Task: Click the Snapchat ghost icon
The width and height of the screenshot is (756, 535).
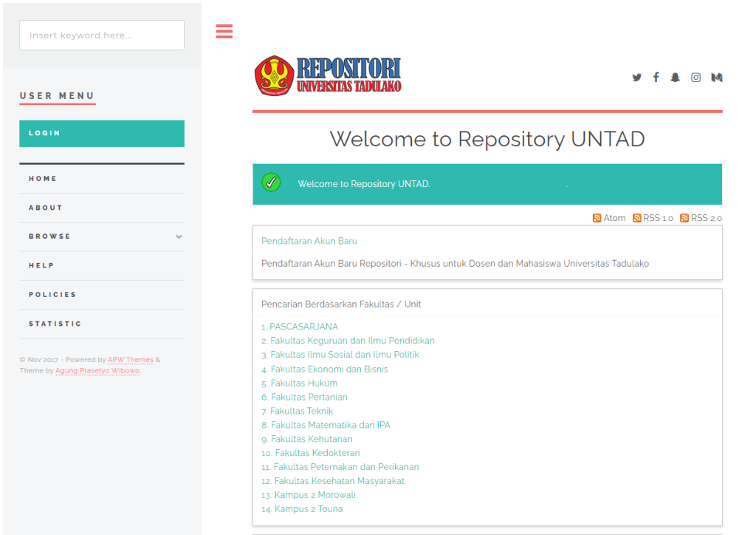Action: pyautogui.click(x=675, y=78)
